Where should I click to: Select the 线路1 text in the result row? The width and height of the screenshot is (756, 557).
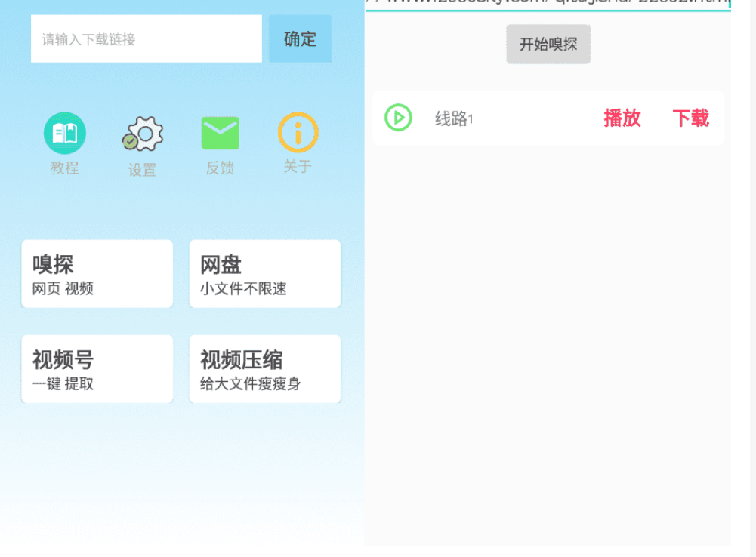[x=453, y=118]
